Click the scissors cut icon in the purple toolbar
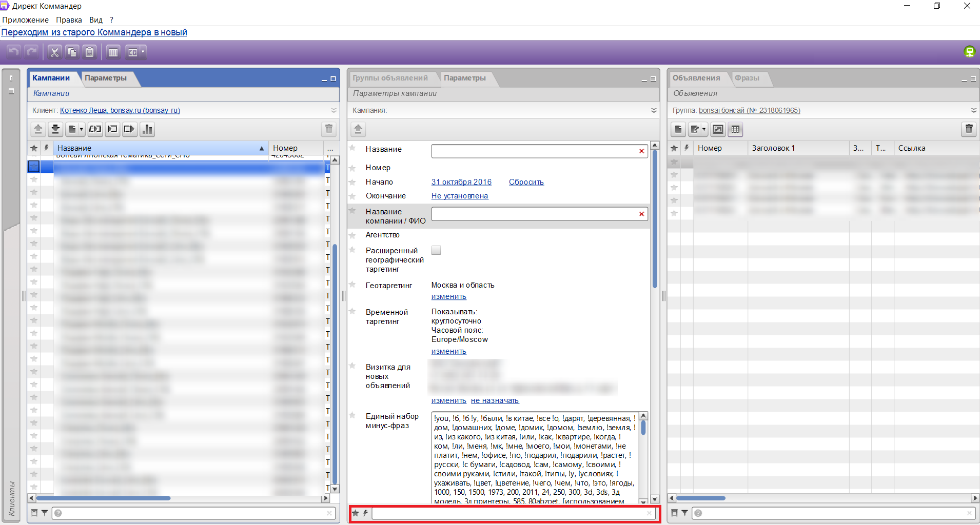 pyautogui.click(x=54, y=52)
